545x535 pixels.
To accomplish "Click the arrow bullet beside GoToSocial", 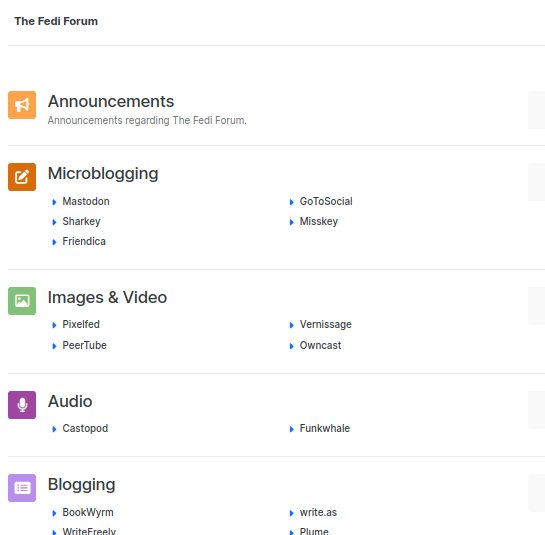I will pos(292,202).
